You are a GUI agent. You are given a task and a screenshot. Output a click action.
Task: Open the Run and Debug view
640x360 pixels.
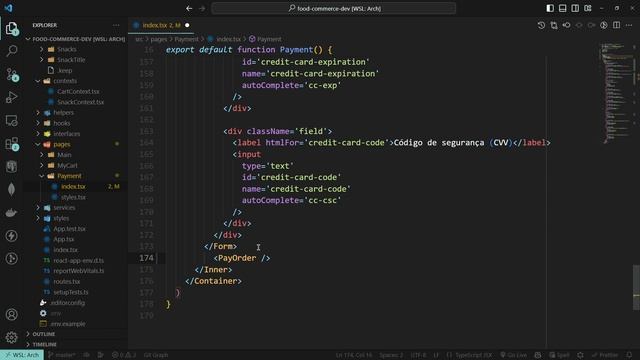click(x=11, y=97)
